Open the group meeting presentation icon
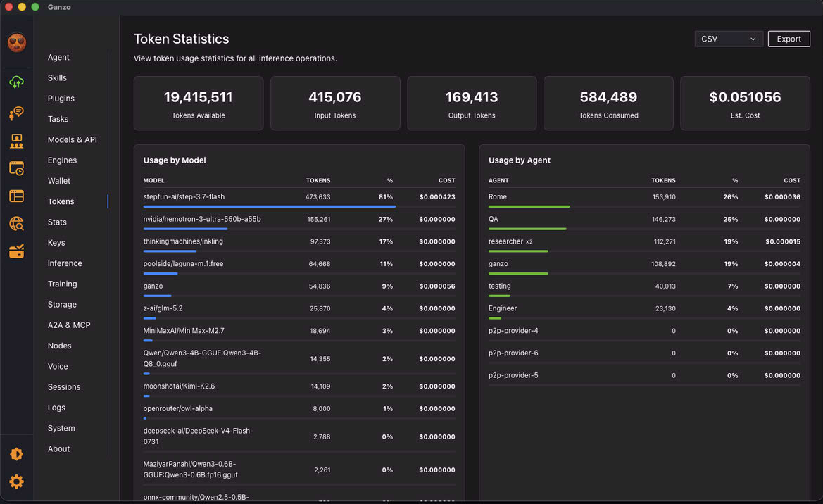Image resolution: width=823 pixels, height=504 pixels. [x=17, y=141]
